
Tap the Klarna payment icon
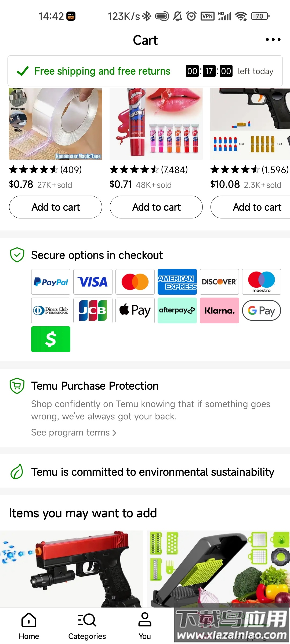pyautogui.click(x=219, y=310)
